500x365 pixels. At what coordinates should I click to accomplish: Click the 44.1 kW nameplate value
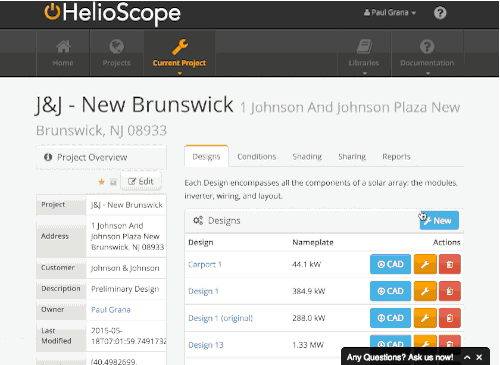[306, 264]
